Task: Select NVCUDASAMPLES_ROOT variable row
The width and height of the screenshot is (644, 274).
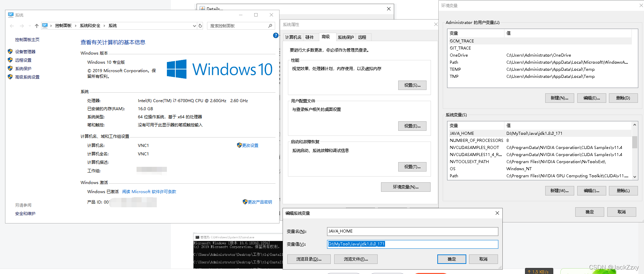Action: [540, 148]
